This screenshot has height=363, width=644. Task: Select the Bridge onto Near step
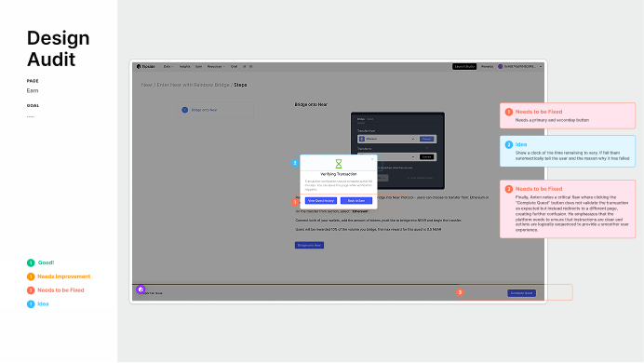coord(215,110)
